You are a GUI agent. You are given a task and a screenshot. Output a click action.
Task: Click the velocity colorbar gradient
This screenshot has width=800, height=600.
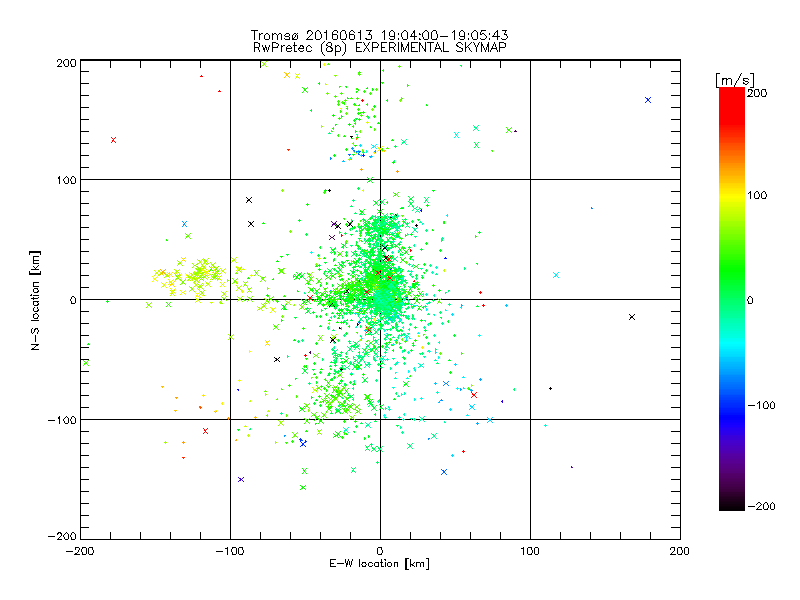(732, 298)
